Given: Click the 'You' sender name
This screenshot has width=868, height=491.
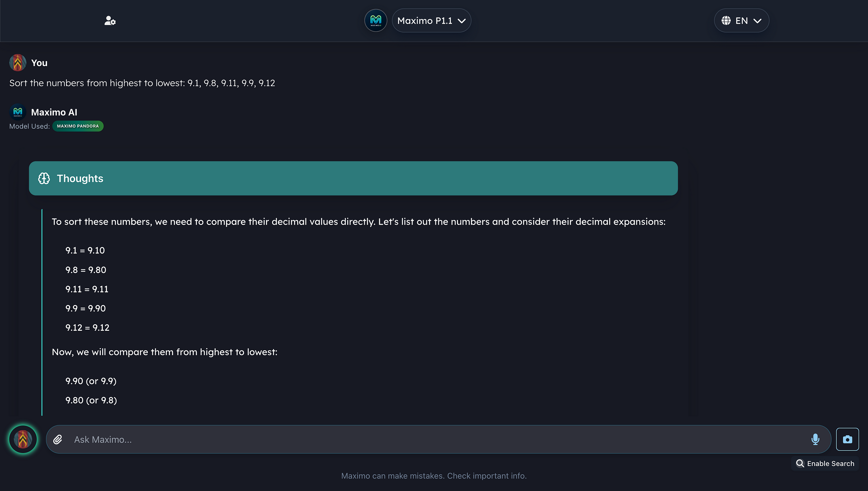Looking at the screenshot, I should (39, 63).
